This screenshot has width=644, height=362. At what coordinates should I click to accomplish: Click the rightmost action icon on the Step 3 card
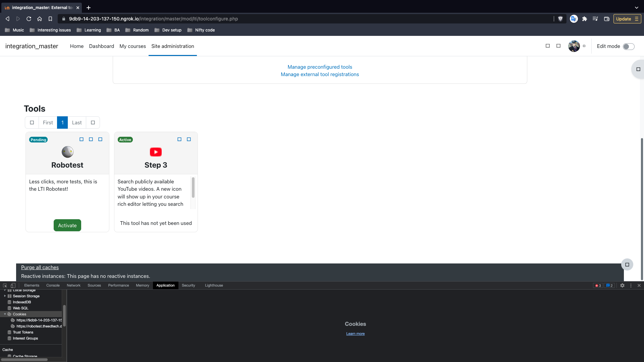tap(189, 139)
